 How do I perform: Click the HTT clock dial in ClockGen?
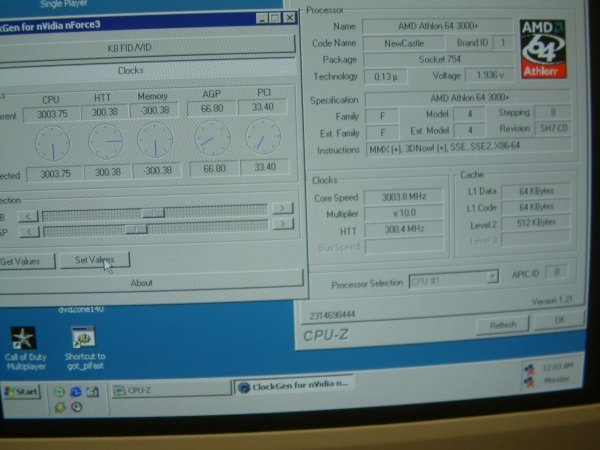click(106, 142)
